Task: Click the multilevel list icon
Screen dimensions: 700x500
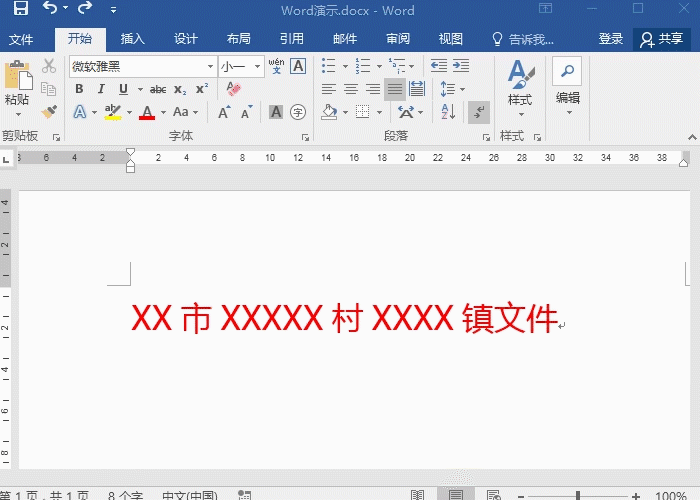Action: coord(397,66)
